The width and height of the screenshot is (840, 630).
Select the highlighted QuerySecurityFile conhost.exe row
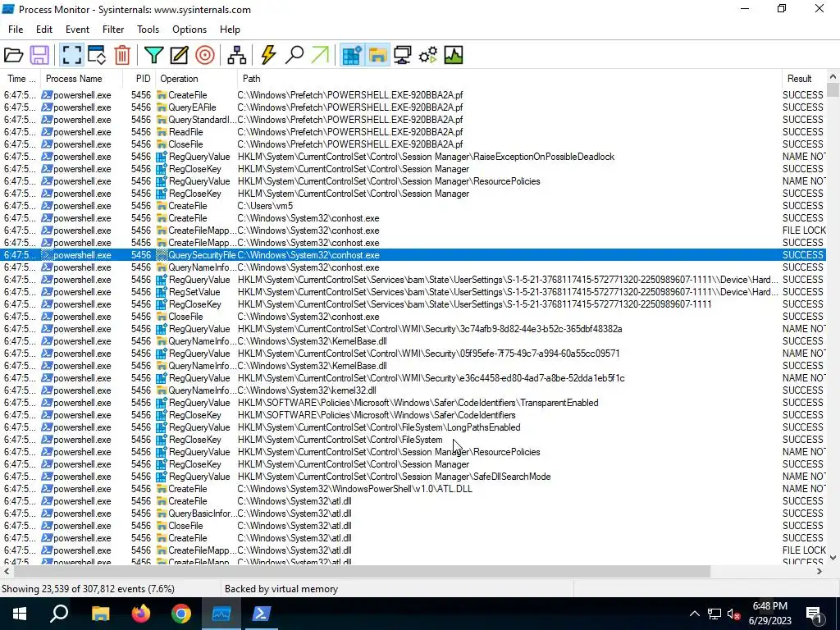(x=413, y=255)
